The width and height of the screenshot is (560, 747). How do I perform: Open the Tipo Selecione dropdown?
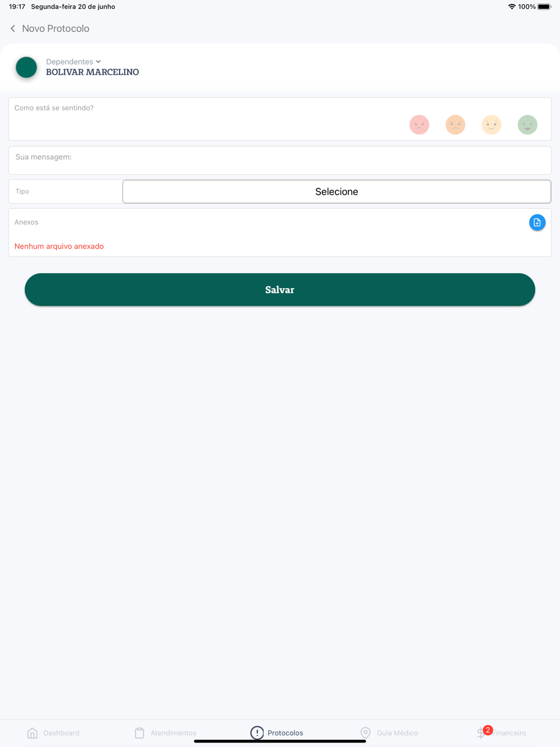tap(337, 192)
